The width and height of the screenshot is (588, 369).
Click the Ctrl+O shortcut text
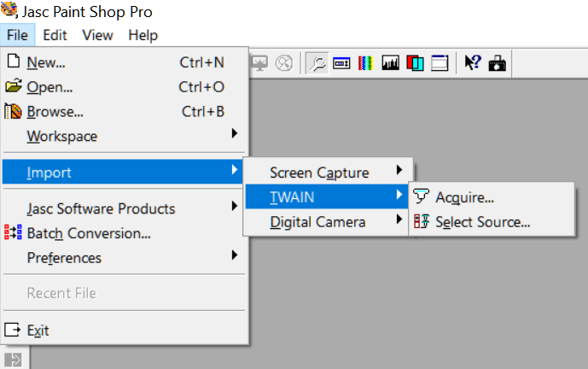(x=201, y=87)
